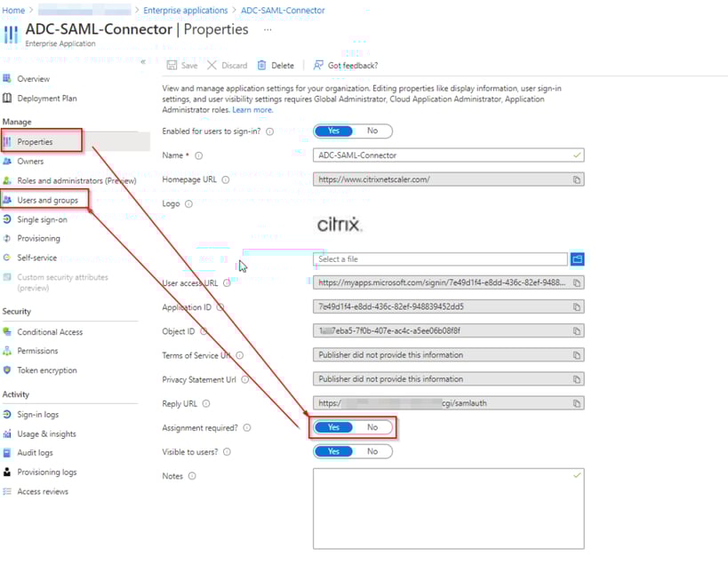The width and height of the screenshot is (728, 580).
Task: Open Access reviews
Action: click(x=43, y=492)
